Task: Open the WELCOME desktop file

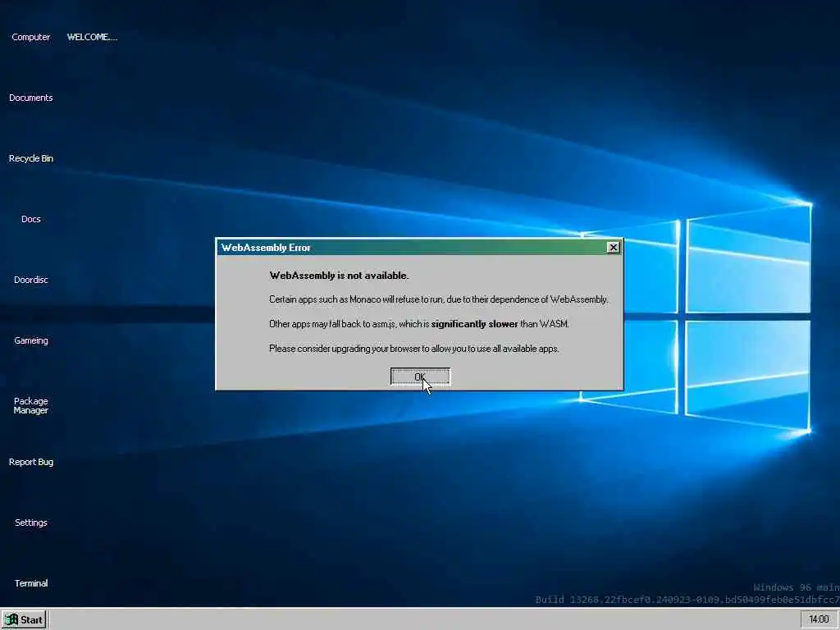Action: [92, 37]
